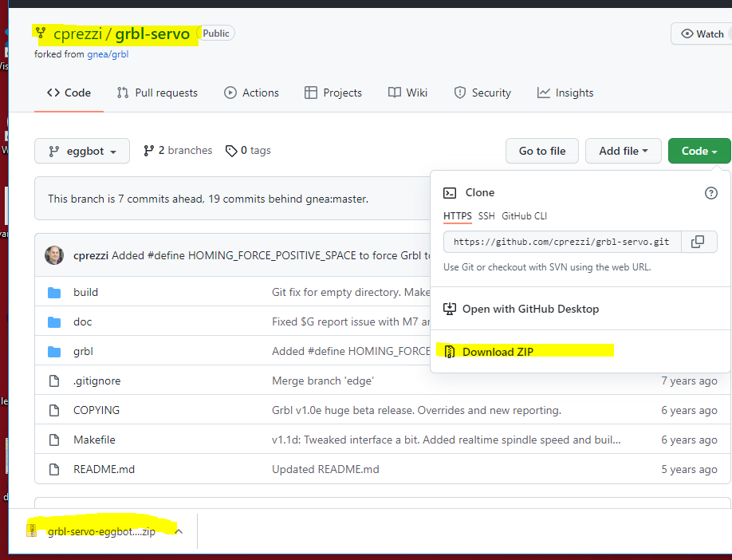Click the tag icon next to 0 tags
Screen dimensions: 732x560
pos(230,150)
